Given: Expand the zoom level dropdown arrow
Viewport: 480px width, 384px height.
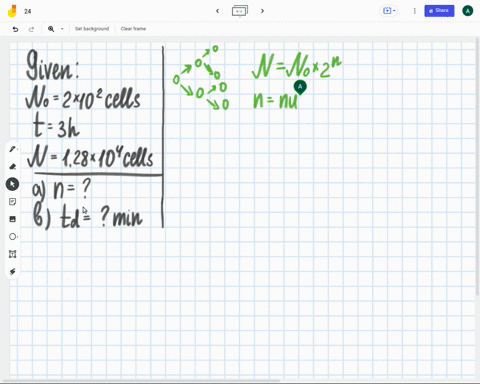Looking at the screenshot, I should (62, 29).
